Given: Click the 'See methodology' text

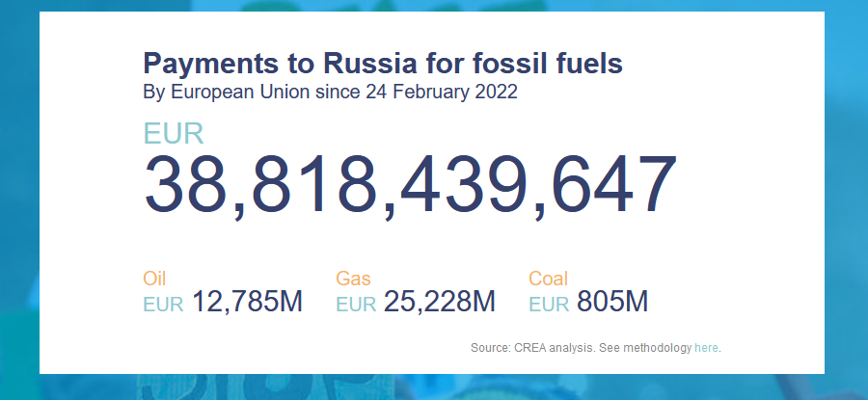Looking at the screenshot, I should [645, 348].
